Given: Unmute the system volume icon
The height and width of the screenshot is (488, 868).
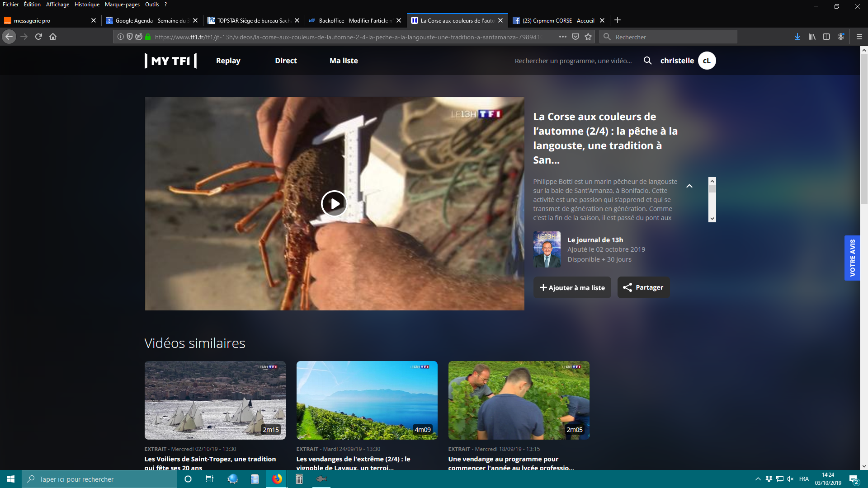Looking at the screenshot, I should (x=790, y=479).
